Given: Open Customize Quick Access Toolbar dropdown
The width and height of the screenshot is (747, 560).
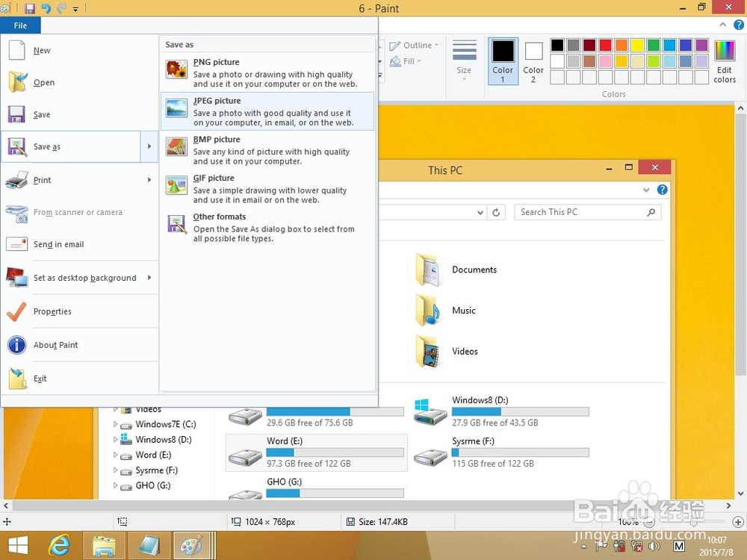Looking at the screenshot, I should coord(75,8).
